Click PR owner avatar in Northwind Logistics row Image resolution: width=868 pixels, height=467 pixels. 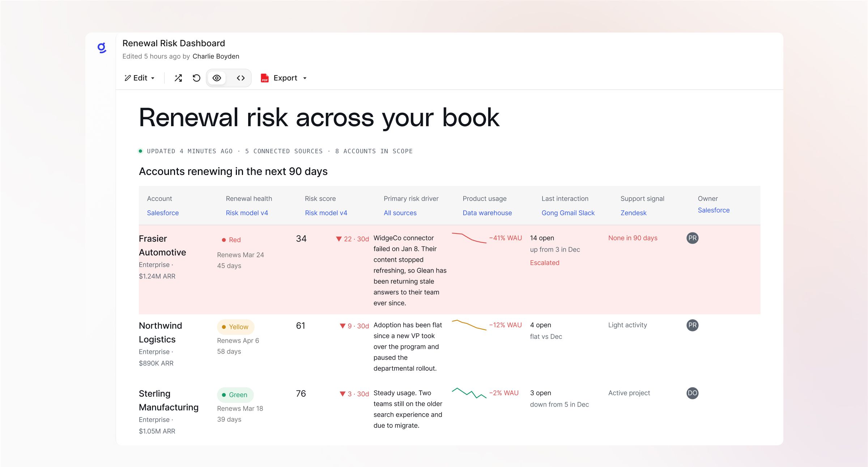coord(692,325)
